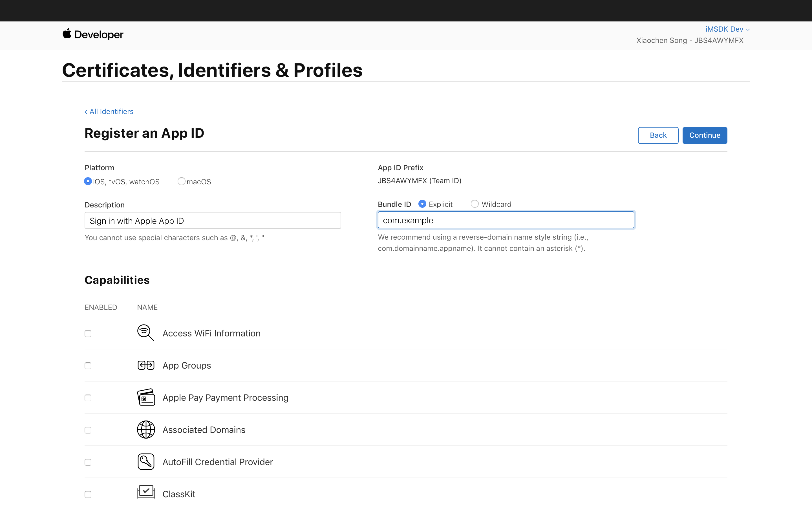812x508 pixels.
Task: Choose Explicit Bundle ID option
Action: pos(422,204)
